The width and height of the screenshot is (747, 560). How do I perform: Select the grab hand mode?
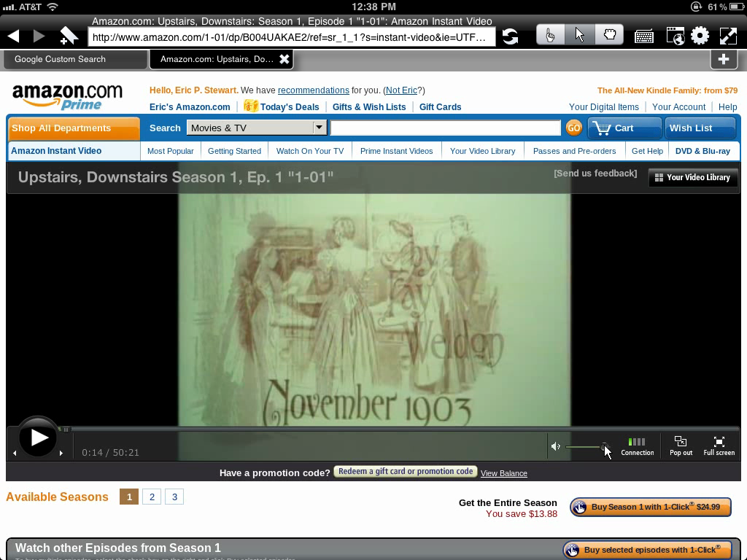609,35
